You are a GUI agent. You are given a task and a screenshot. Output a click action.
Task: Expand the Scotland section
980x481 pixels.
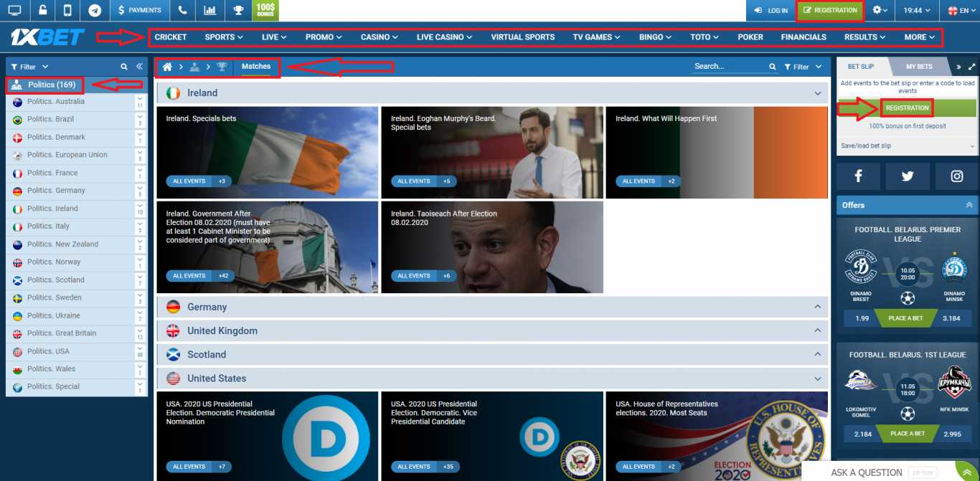pyautogui.click(x=818, y=354)
